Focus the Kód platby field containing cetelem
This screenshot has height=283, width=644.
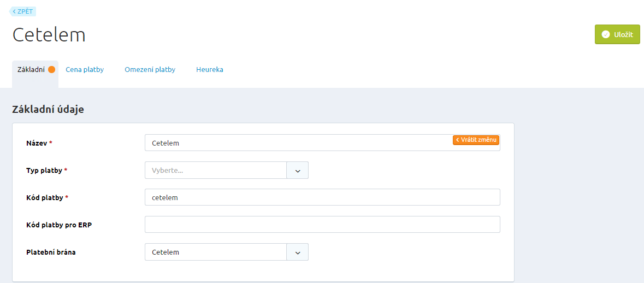(x=322, y=197)
